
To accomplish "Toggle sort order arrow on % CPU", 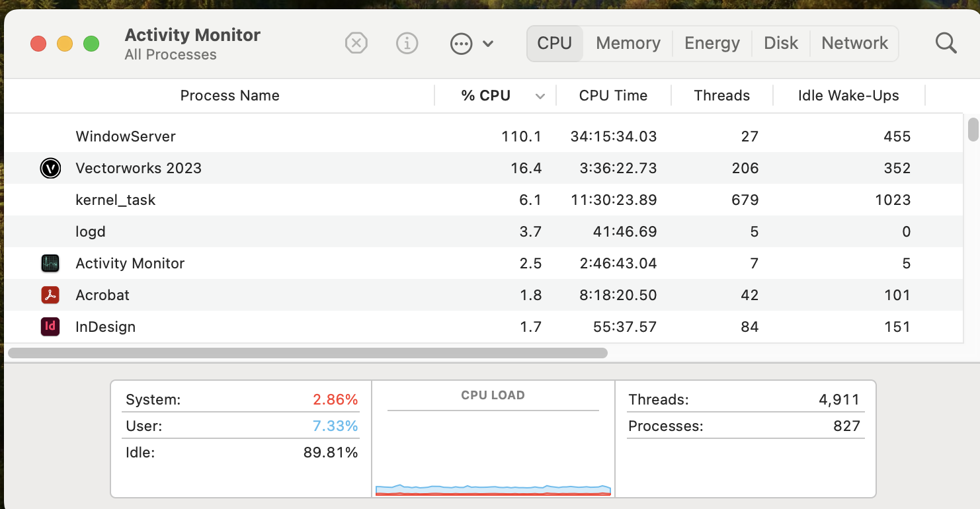I will coord(540,97).
